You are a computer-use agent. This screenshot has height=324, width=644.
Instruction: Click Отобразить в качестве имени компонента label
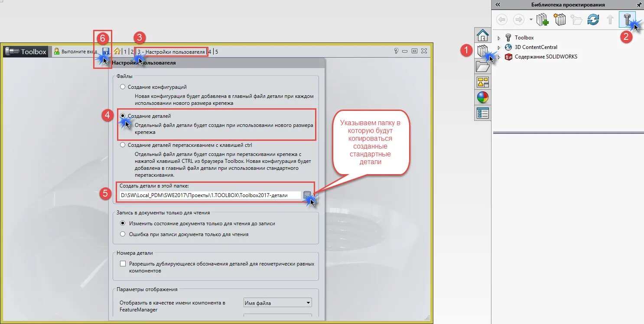coord(172,306)
